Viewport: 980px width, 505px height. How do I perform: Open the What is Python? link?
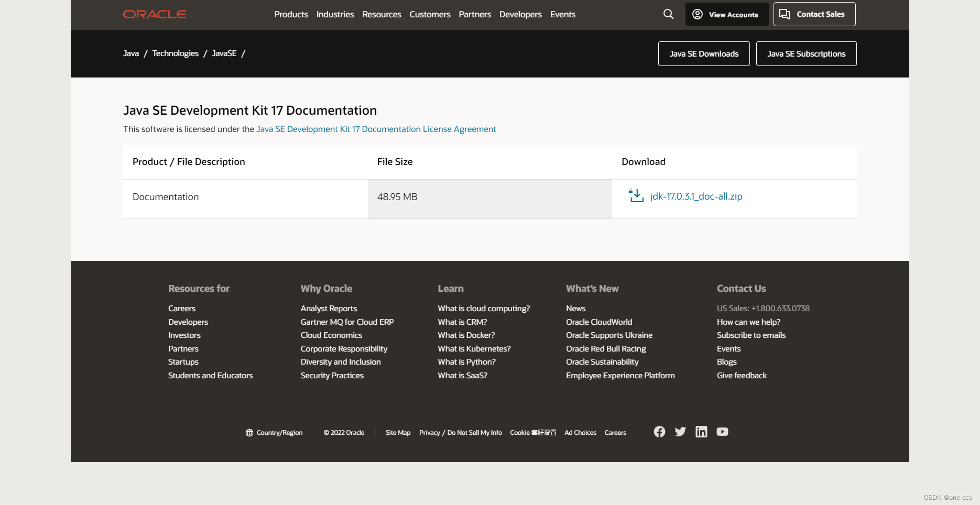(x=466, y=362)
